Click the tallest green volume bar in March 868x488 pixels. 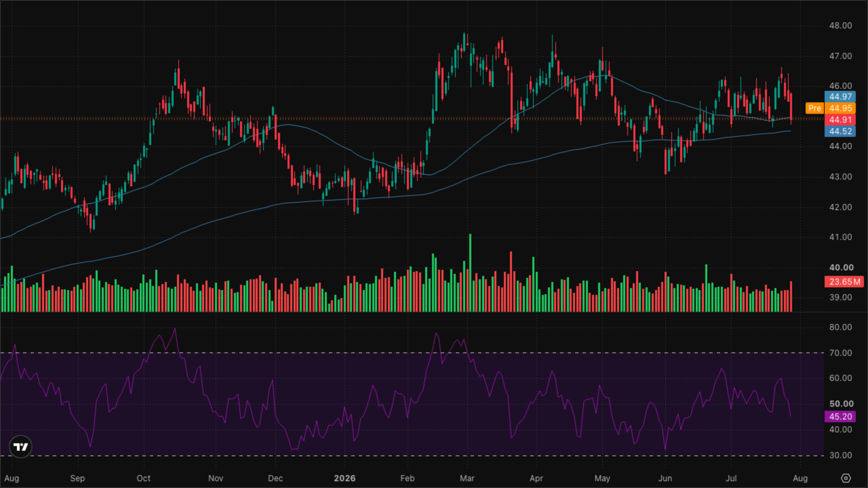(x=470, y=273)
